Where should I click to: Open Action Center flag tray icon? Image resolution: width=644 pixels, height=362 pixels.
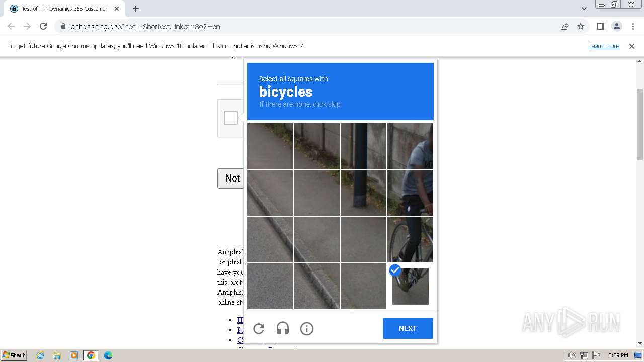pos(596,355)
